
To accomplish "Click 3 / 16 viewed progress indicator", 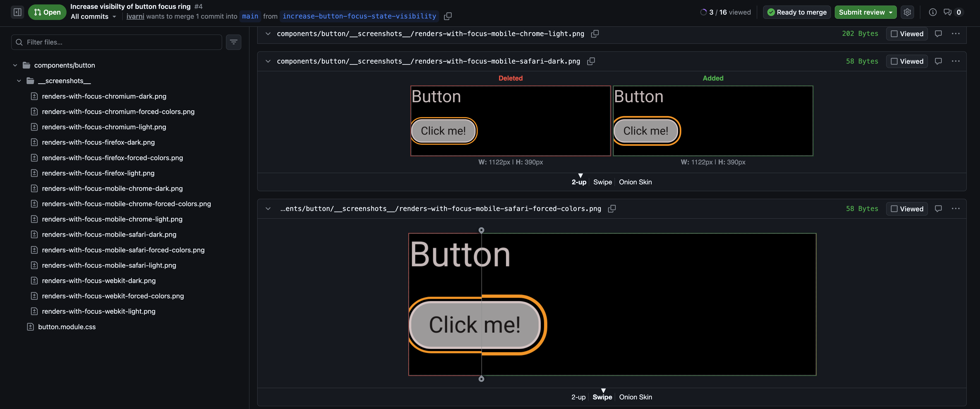I will (x=726, y=12).
